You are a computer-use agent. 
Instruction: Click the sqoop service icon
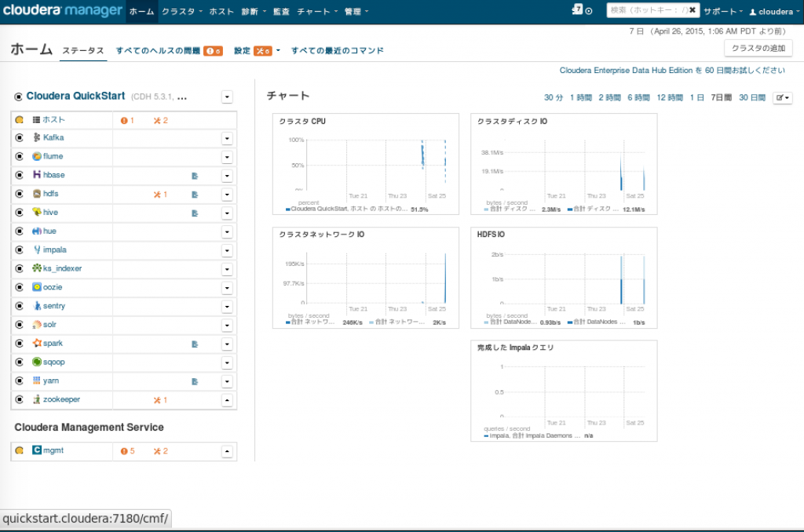(36, 362)
